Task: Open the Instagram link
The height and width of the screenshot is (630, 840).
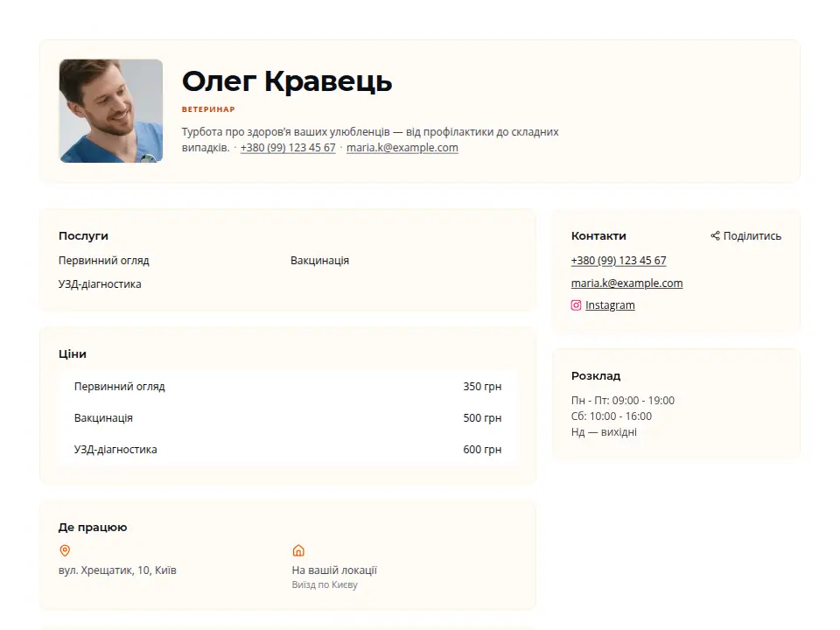Action: pos(610,305)
